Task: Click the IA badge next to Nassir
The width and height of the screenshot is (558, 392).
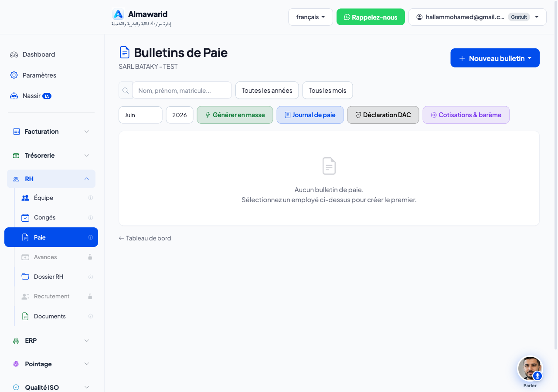Action: (47, 96)
